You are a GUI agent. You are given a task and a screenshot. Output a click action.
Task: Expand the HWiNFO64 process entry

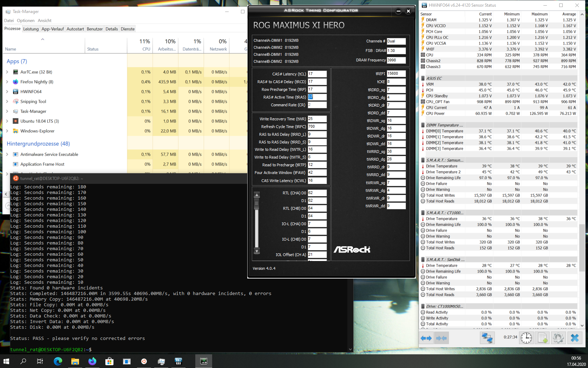tap(7, 92)
